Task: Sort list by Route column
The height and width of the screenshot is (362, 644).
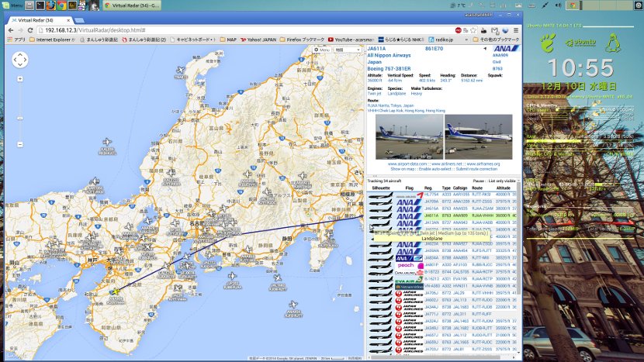Action: [x=477, y=188]
